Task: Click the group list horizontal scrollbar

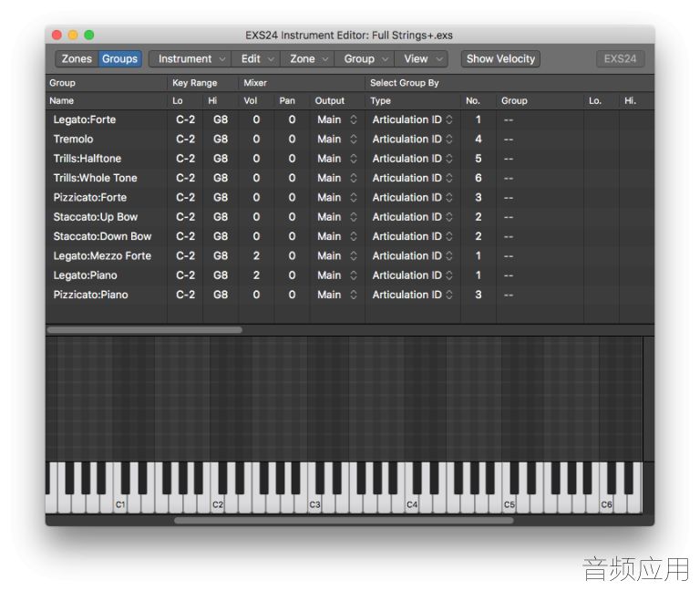Action: 145,329
